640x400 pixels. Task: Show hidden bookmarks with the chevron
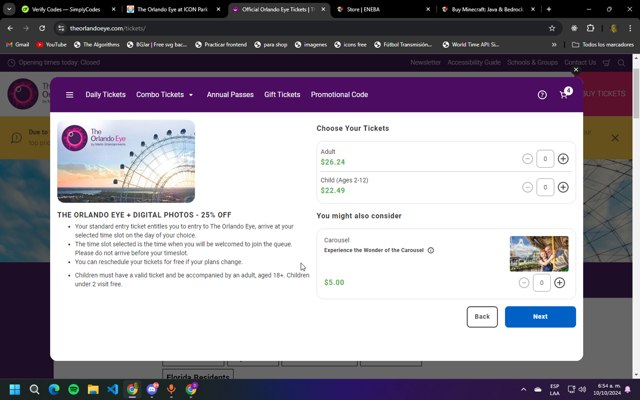tap(554, 45)
